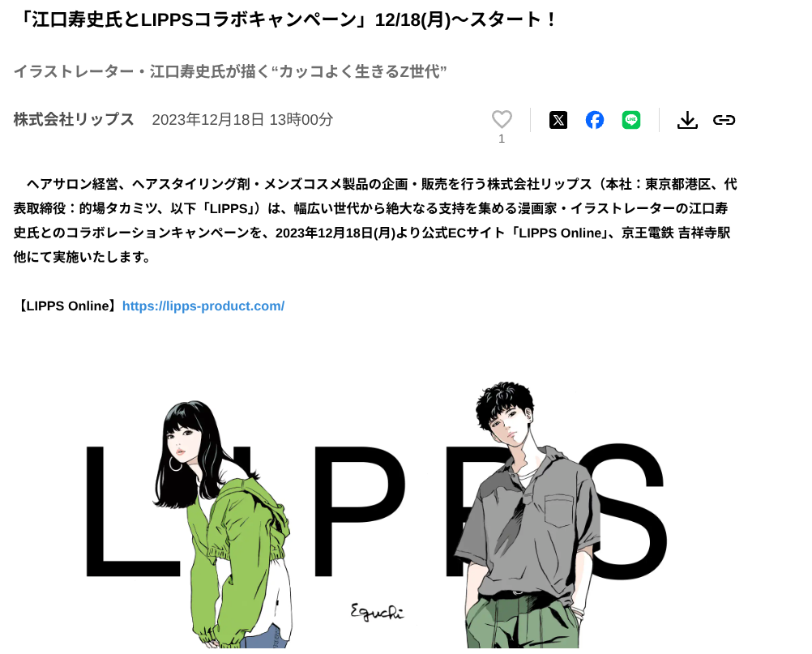This screenshot has width=812, height=654.
Task: Download the press release using download icon
Action: point(687,120)
